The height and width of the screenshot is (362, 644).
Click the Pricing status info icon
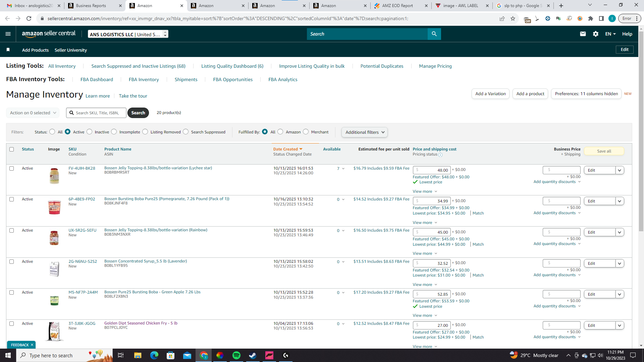coord(440,155)
